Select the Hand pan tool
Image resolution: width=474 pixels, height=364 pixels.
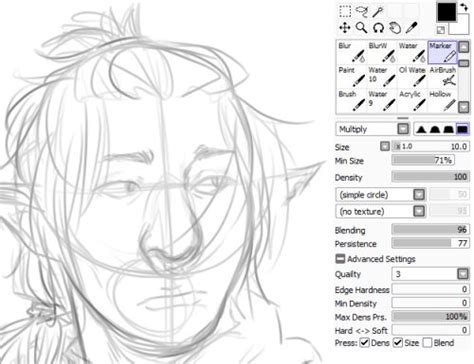tap(395, 28)
